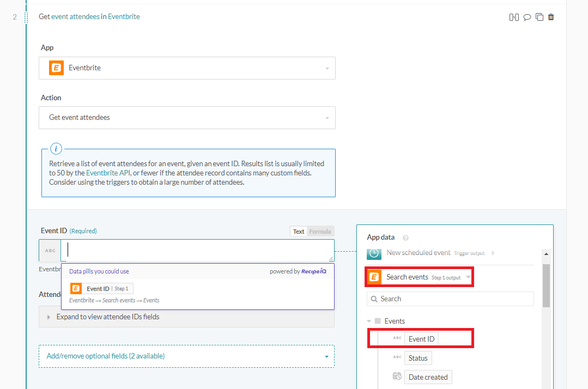
Task: Click the RecipeIQ powered by label
Action: [x=298, y=271]
